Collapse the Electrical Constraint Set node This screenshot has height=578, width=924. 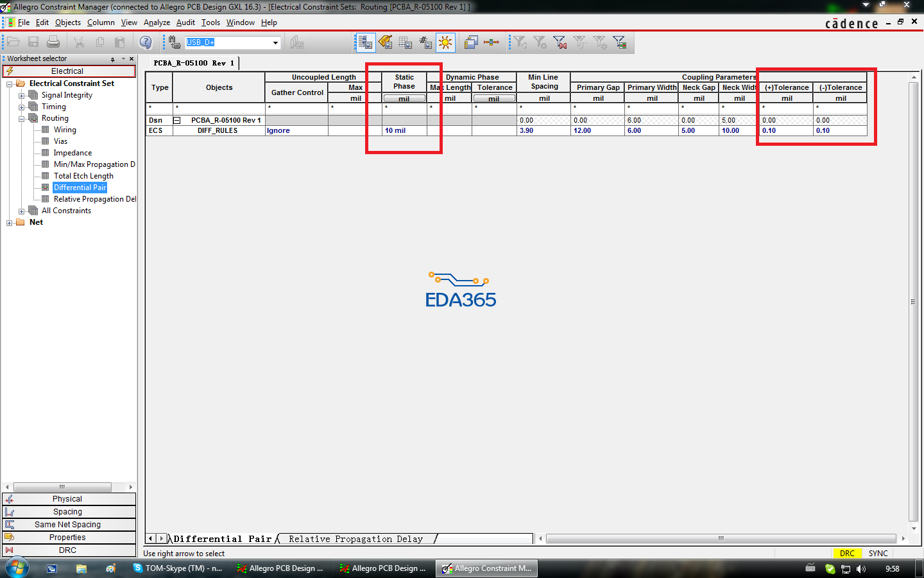[x=9, y=83]
